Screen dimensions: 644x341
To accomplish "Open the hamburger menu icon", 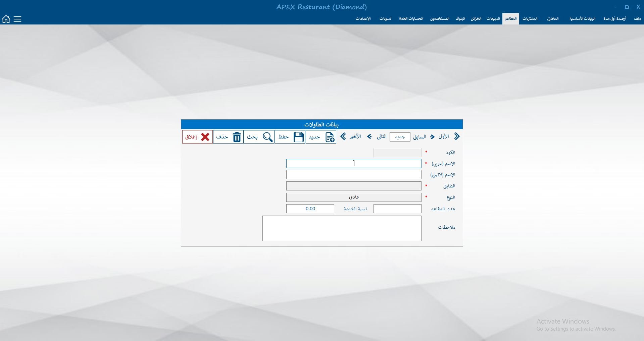I will [x=17, y=19].
